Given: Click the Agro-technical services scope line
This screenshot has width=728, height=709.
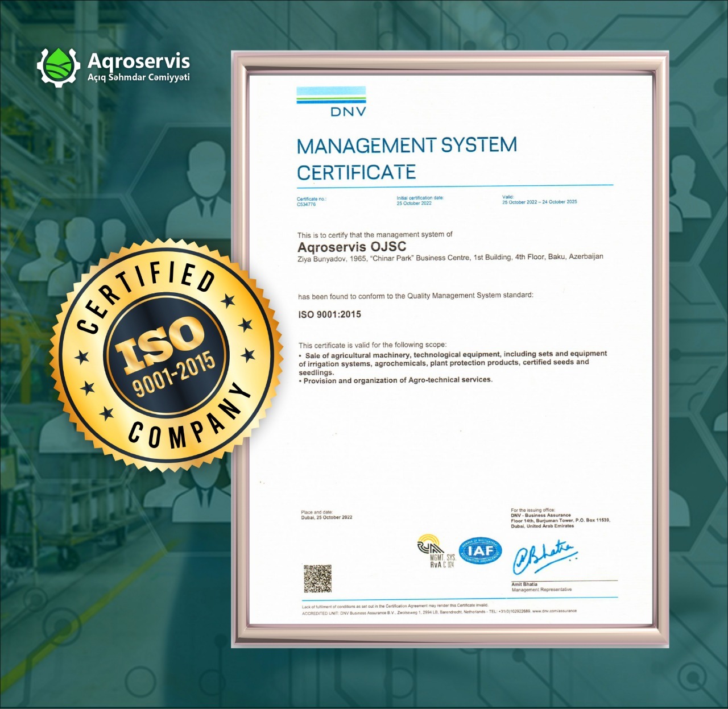Looking at the screenshot, I should (398, 380).
